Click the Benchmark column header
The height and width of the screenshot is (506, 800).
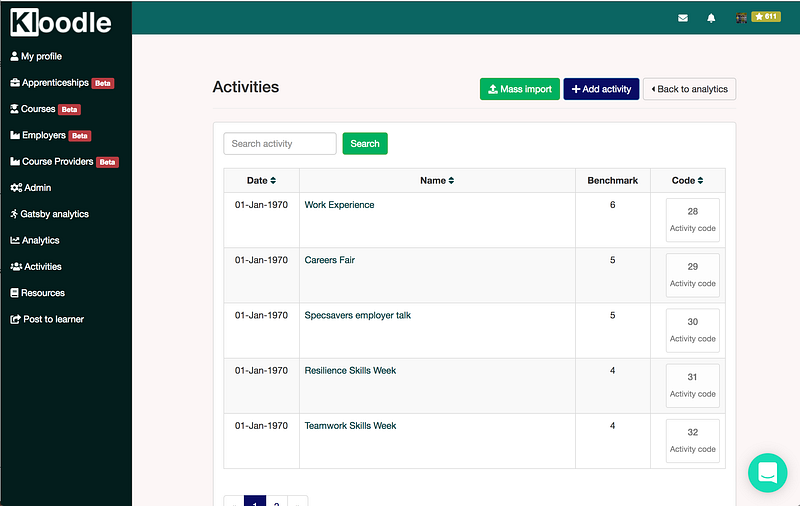pyautogui.click(x=612, y=181)
